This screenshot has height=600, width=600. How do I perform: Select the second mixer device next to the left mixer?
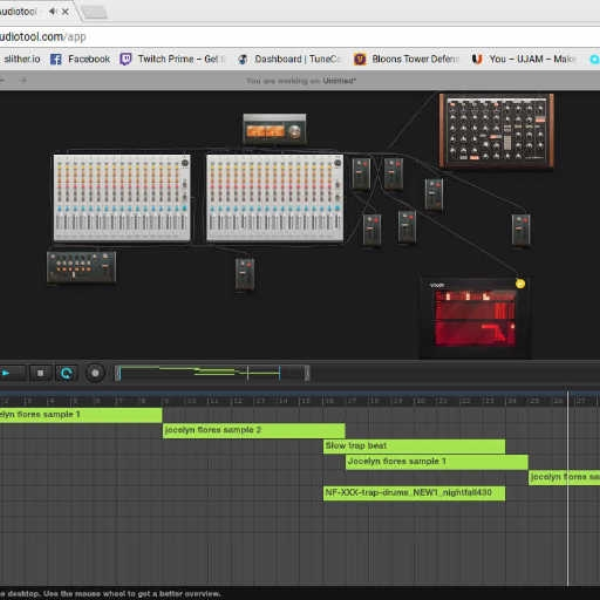coord(275,198)
